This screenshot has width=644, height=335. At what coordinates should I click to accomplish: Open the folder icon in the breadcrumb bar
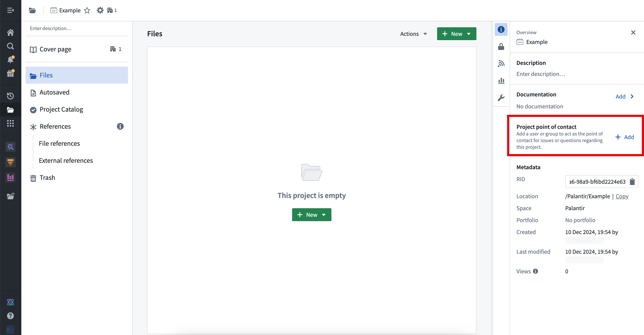coord(32,10)
